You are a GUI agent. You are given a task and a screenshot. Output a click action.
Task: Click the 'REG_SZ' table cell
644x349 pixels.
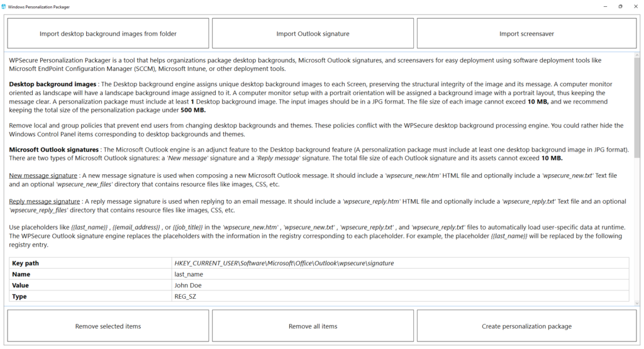tap(401, 296)
